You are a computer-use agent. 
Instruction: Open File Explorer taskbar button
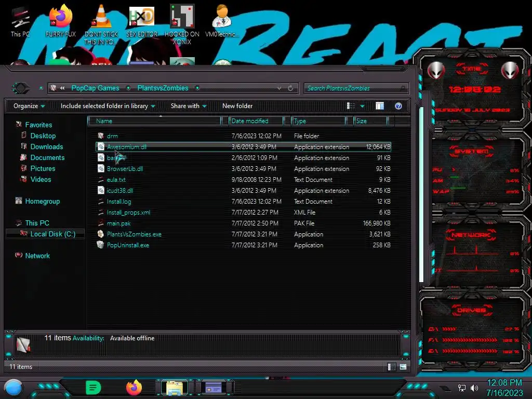175,388
